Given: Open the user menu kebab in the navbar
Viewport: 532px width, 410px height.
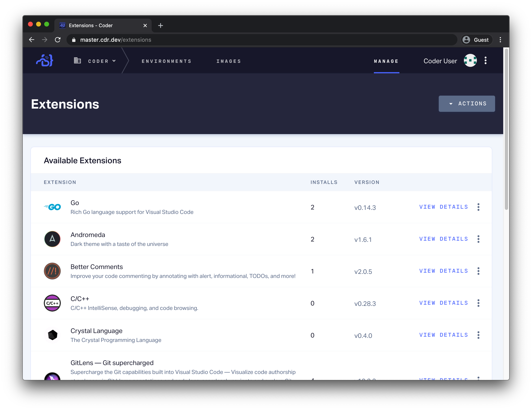Looking at the screenshot, I should coord(486,61).
